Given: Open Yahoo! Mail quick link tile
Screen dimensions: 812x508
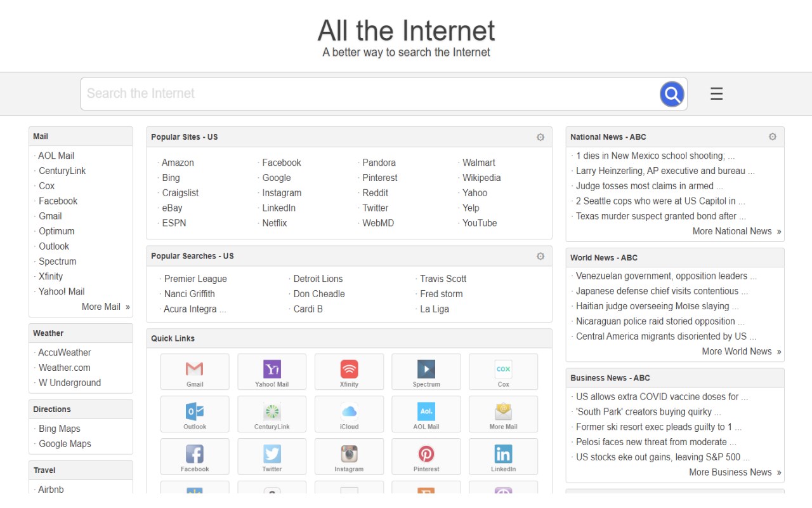Looking at the screenshot, I should pyautogui.click(x=272, y=371).
